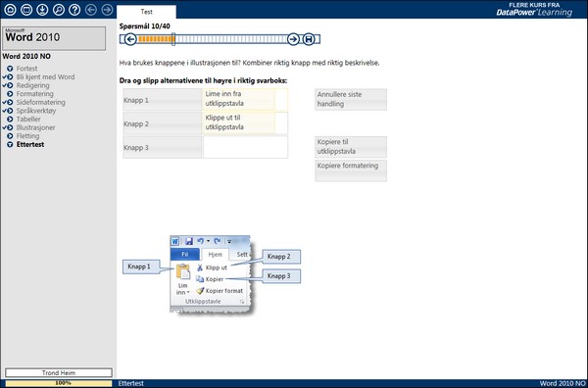
Task: Click the download icon in top toolbar
Action: point(42,10)
